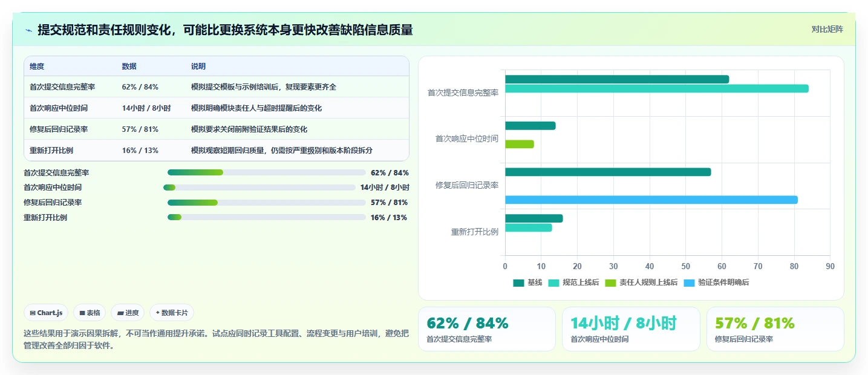Select the 数据卡片 tag chip
868x375 pixels.
pyautogui.click(x=172, y=313)
